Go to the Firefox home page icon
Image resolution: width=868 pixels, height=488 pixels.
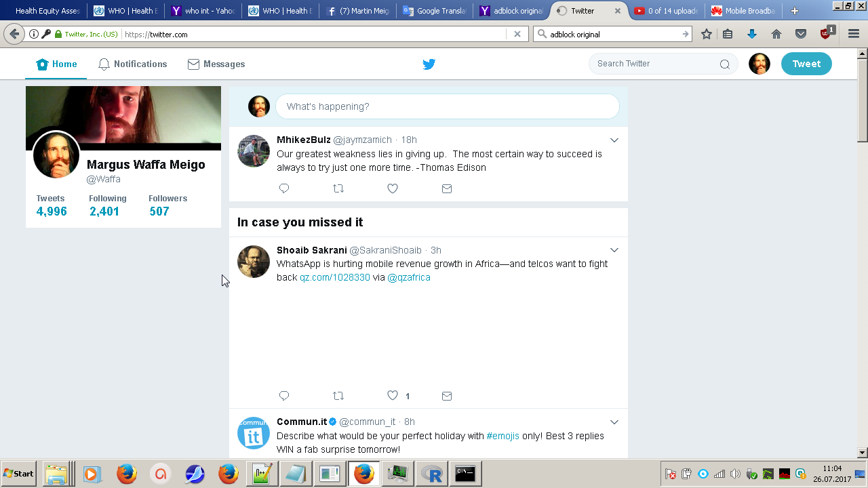tap(776, 34)
